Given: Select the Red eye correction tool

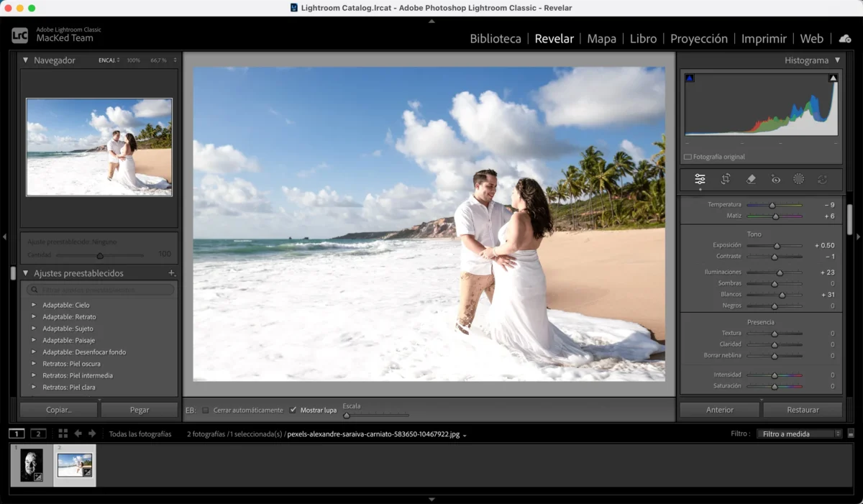Looking at the screenshot, I should 776,179.
